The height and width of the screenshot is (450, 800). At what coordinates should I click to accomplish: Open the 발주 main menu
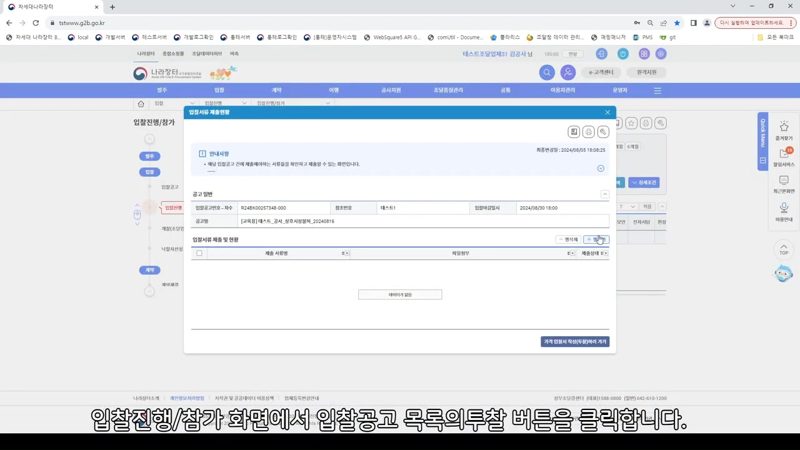162,90
